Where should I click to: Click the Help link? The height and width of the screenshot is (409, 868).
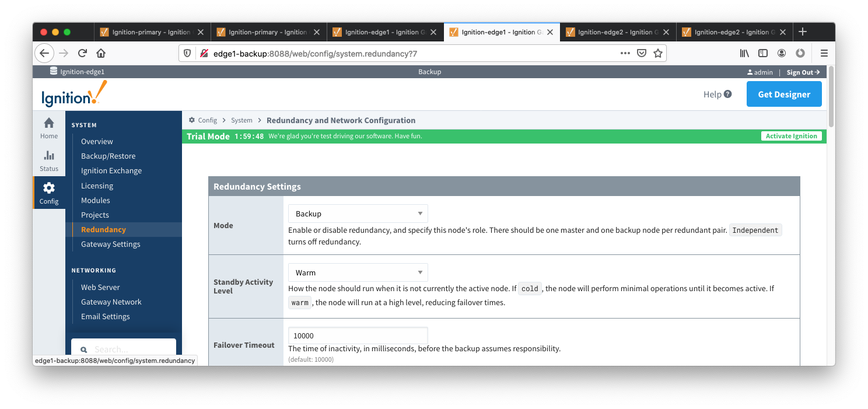712,94
